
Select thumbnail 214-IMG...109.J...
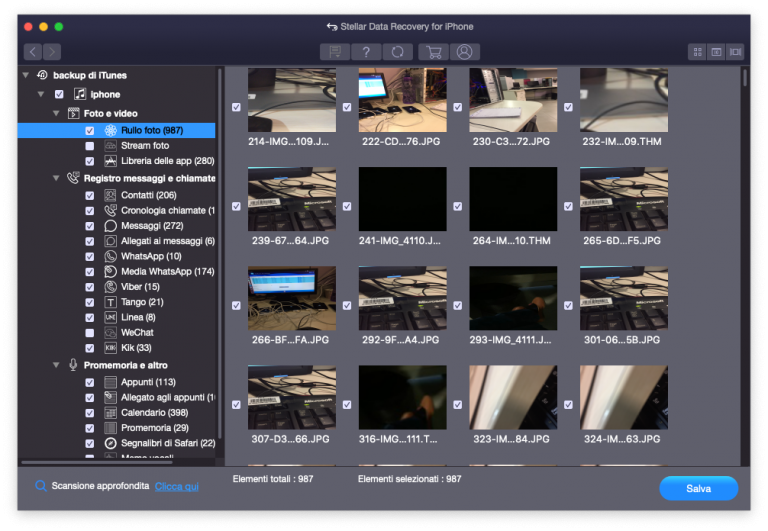click(x=292, y=100)
